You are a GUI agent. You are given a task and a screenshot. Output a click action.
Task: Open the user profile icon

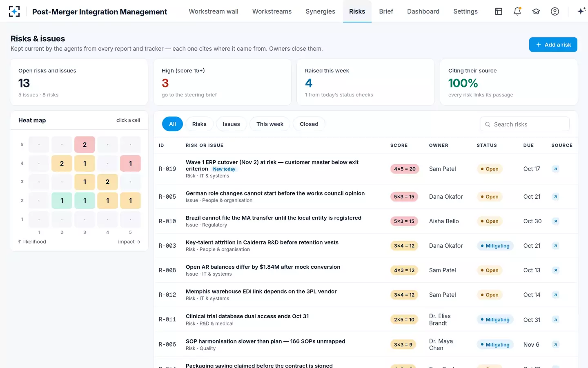point(555,11)
